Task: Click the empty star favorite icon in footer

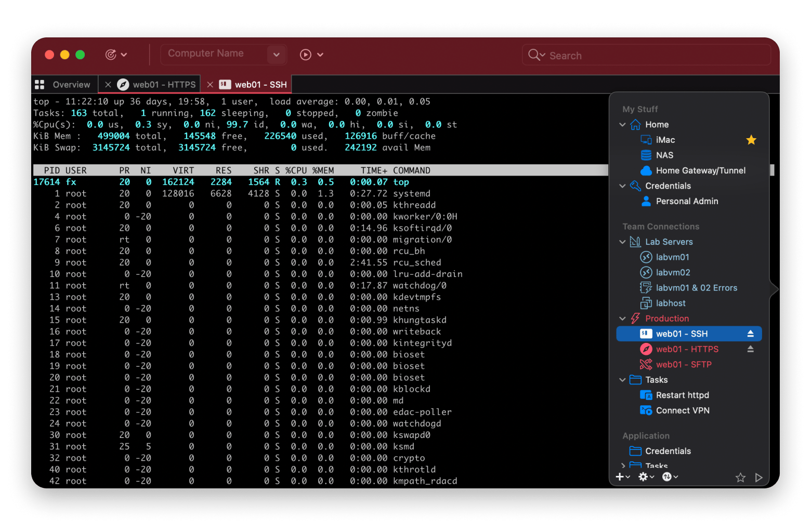Action: pos(740,477)
